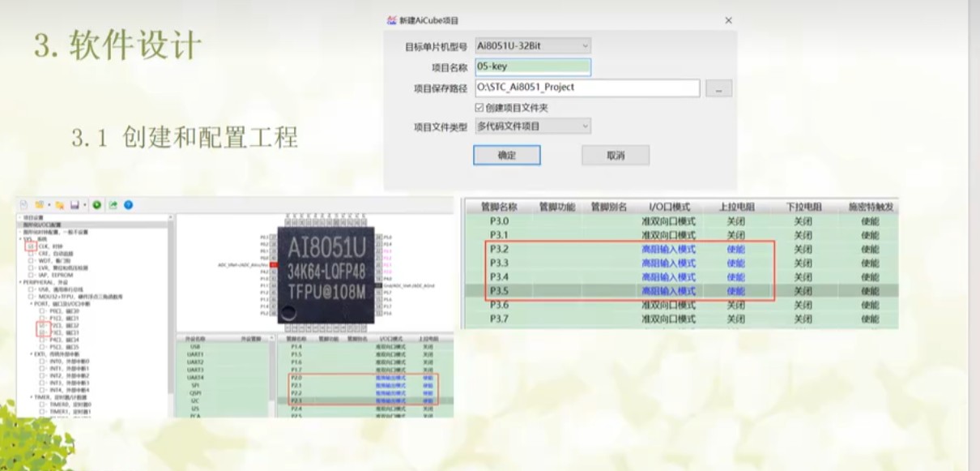This screenshot has width=980, height=471.
Task: Open the 项目文件类型 dropdown
Action: point(533,126)
